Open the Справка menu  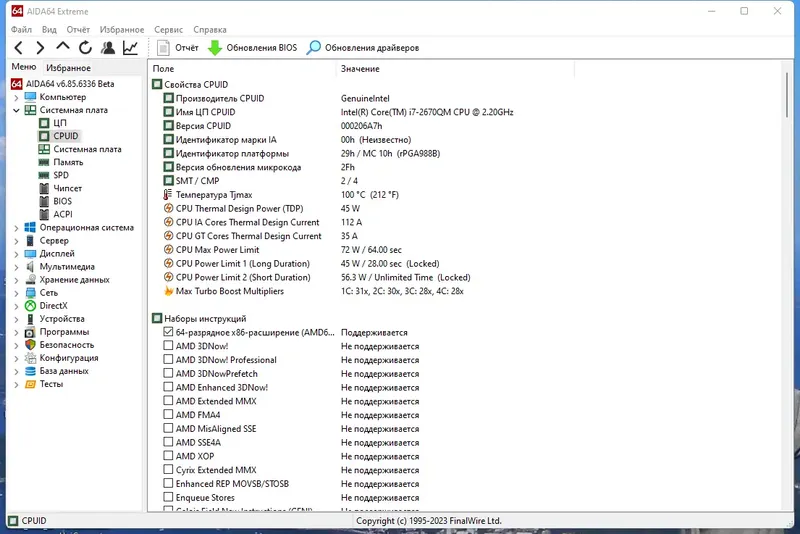click(x=210, y=30)
